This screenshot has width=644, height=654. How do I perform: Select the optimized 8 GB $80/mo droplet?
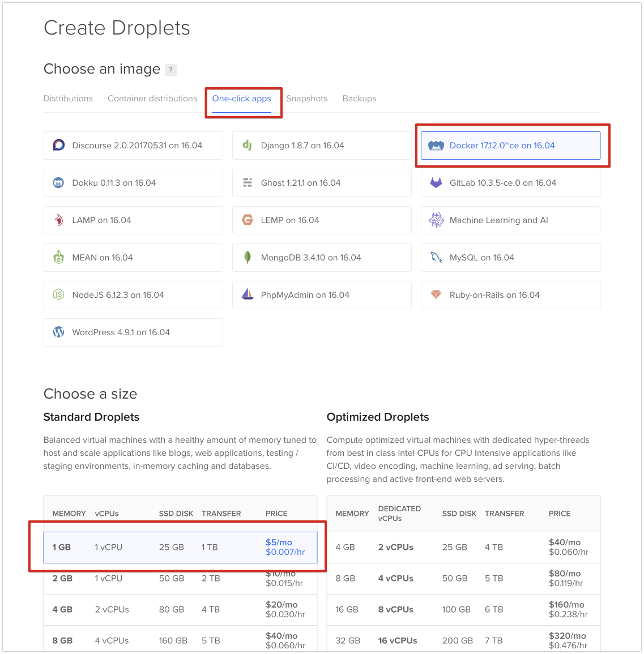(x=463, y=579)
